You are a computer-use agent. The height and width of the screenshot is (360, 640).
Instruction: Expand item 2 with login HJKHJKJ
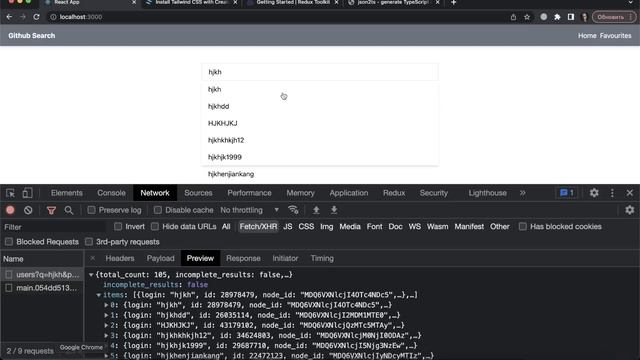[x=106, y=326]
